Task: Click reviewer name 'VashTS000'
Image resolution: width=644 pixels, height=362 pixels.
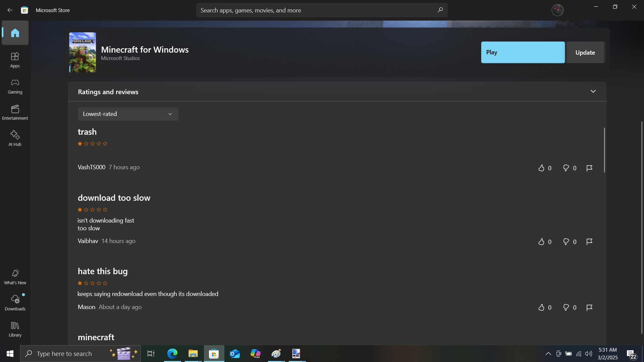Action: (92, 167)
